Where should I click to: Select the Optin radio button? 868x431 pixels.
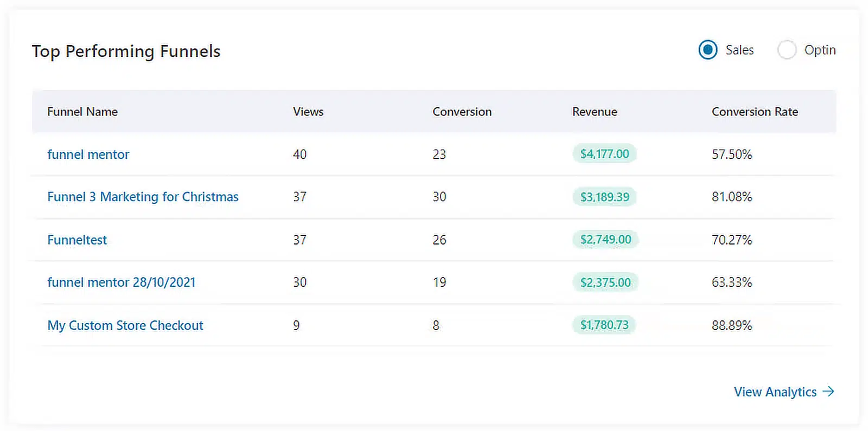click(x=787, y=50)
